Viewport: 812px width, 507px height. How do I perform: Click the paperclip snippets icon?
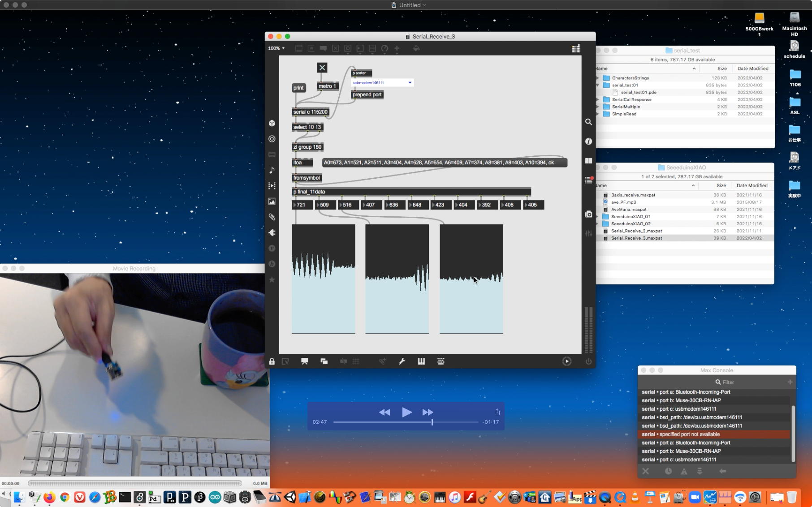[272, 217]
